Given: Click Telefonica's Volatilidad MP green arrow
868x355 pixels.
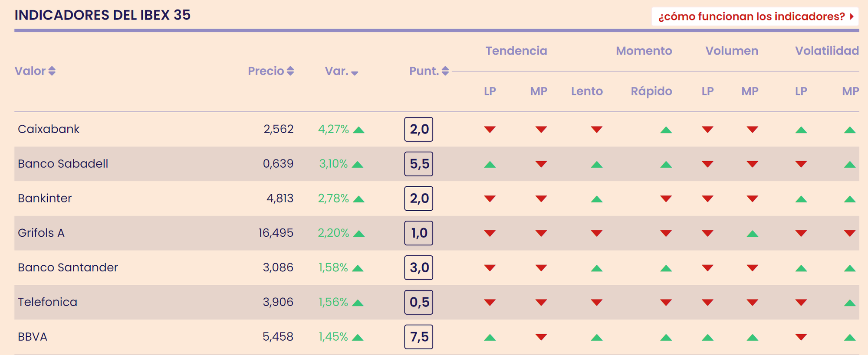Looking at the screenshot, I should (849, 303).
